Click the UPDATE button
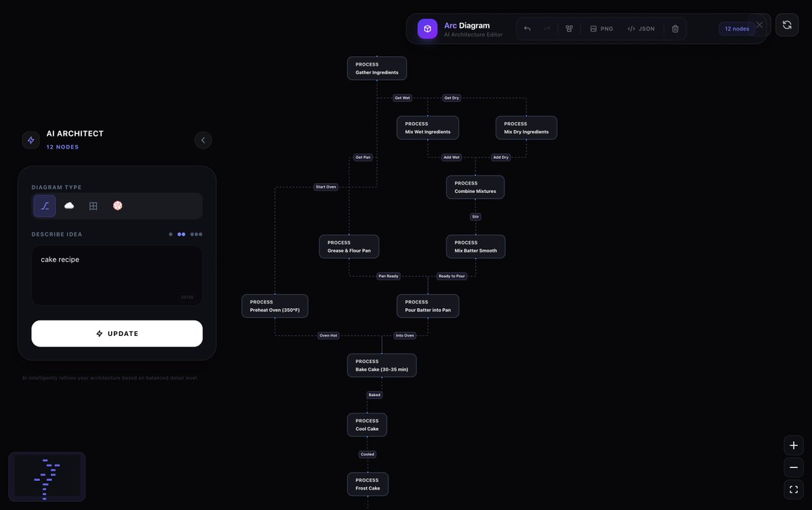The width and height of the screenshot is (812, 510). (117, 333)
